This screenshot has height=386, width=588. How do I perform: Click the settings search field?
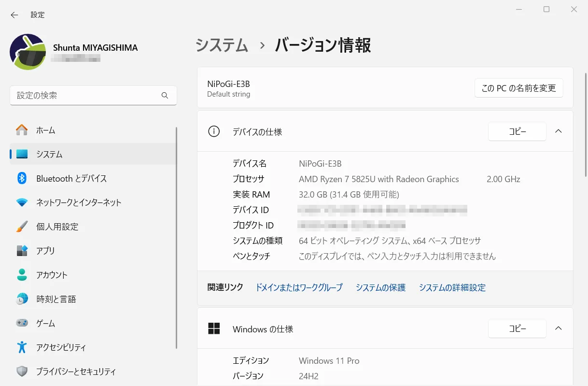[87, 95]
